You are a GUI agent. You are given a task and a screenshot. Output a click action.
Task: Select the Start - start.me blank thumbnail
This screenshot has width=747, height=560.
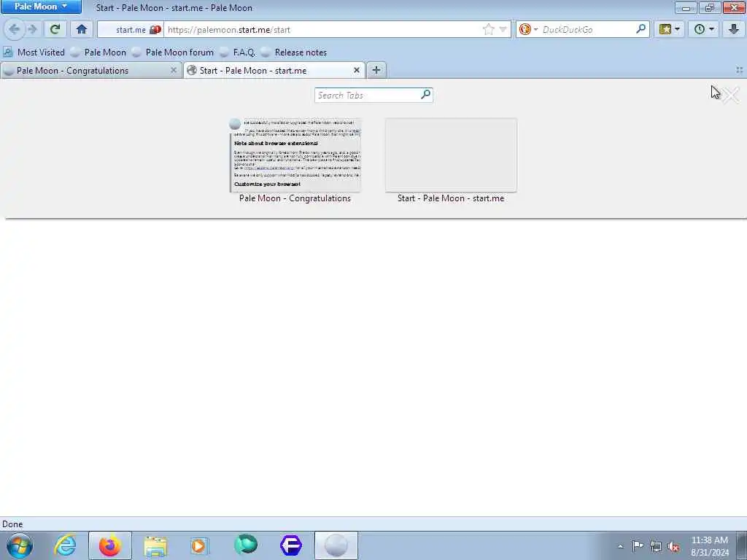(x=451, y=155)
